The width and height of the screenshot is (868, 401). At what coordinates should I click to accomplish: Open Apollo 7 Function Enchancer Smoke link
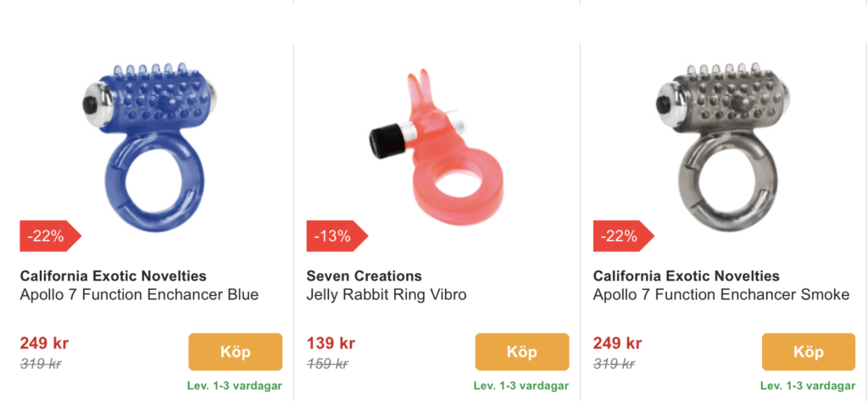pyautogui.click(x=721, y=295)
